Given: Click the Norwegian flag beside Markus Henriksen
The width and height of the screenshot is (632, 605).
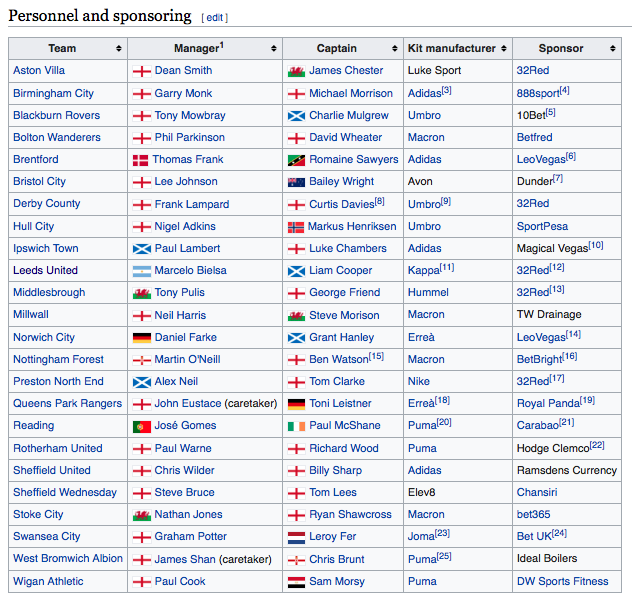Looking at the screenshot, I should coord(296,227).
